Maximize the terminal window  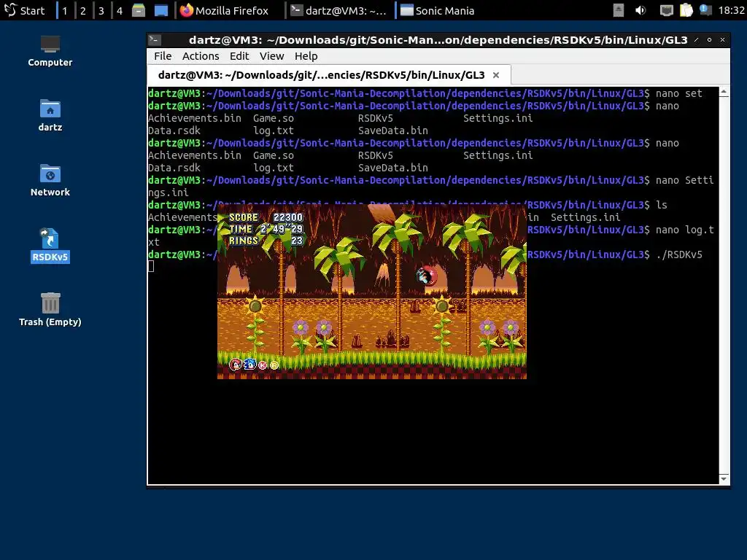[709, 40]
